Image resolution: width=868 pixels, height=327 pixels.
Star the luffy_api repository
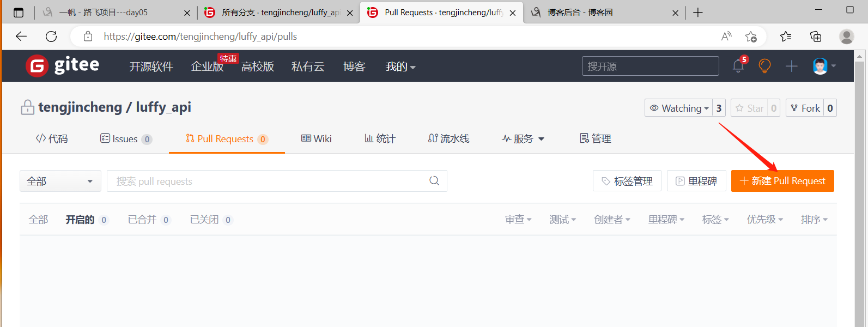click(x=749, y=108)
